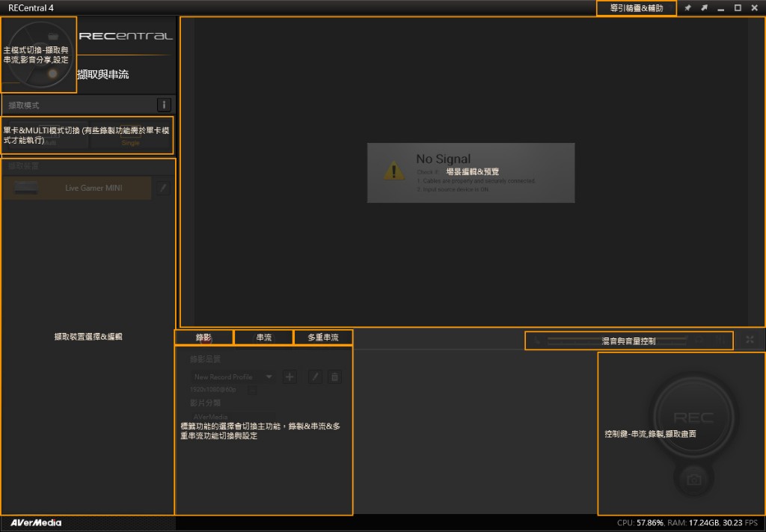Click the RAM: 17.24GB status text
Screen dimensions: 766x532
point(693,523)
